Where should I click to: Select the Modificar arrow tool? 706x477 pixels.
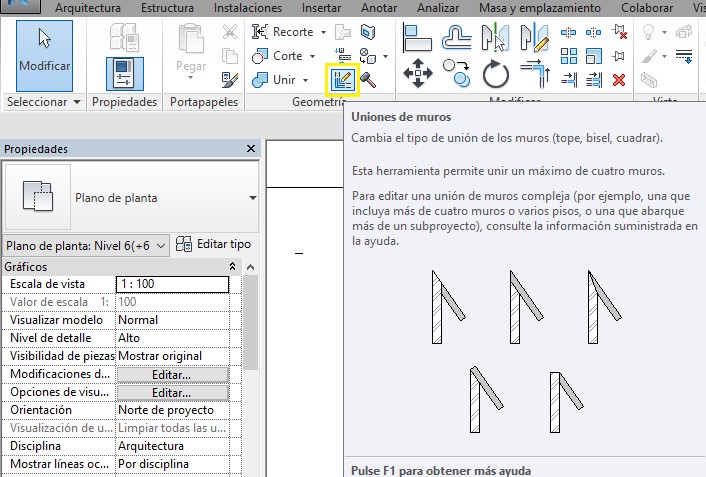point(44,54)
